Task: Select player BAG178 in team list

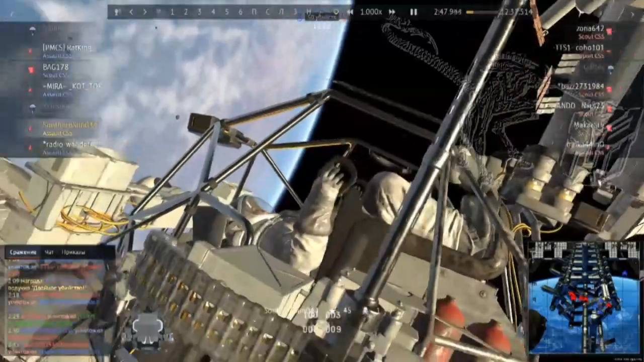Action: click(x=55, y=67)
